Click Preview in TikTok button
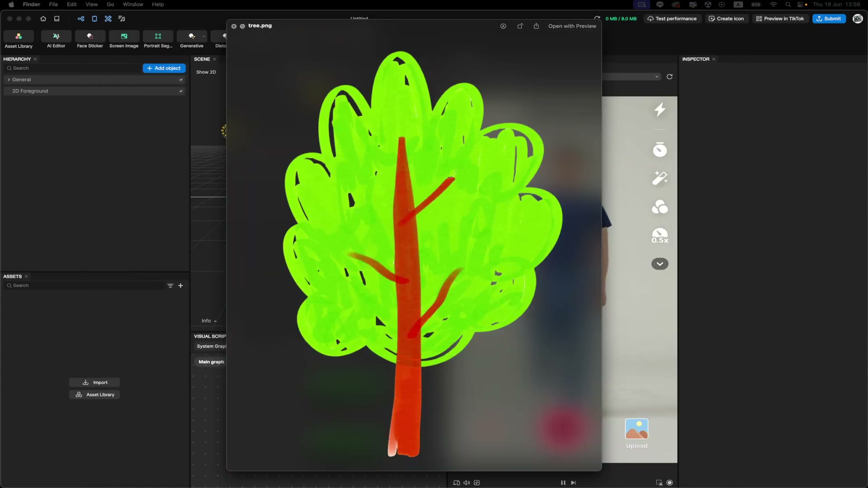The height and width of the screenshot is (488, 868). pyautogui.click(x=780, y=19)
